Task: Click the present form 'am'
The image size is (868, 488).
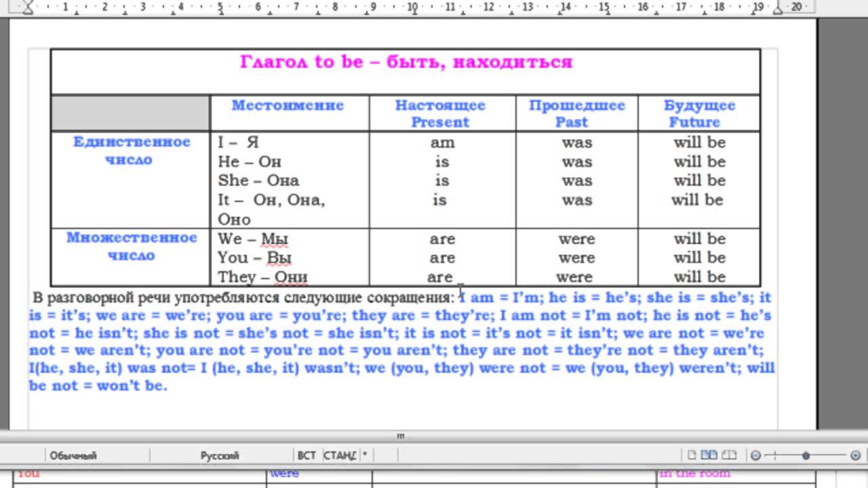Action: tap(442, 143)
